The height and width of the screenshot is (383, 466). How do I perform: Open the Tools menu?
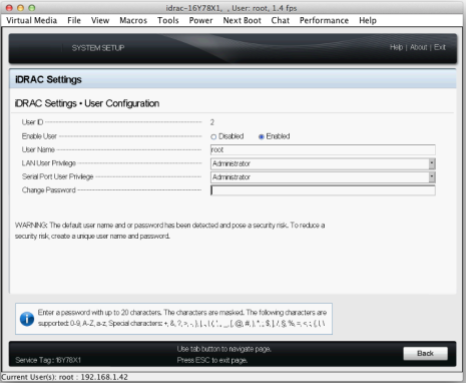[168, 21]
